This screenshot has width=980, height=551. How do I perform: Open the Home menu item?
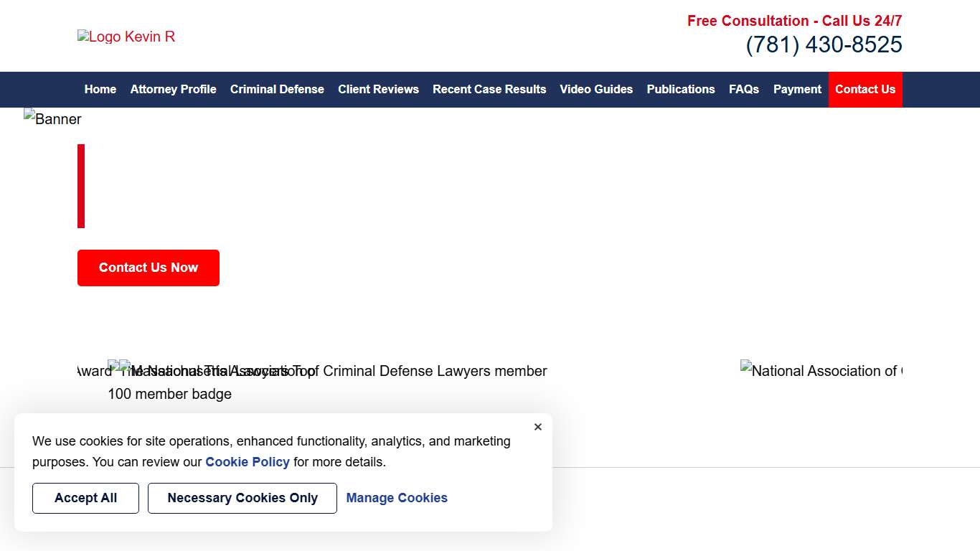click(x=100, y=90)
